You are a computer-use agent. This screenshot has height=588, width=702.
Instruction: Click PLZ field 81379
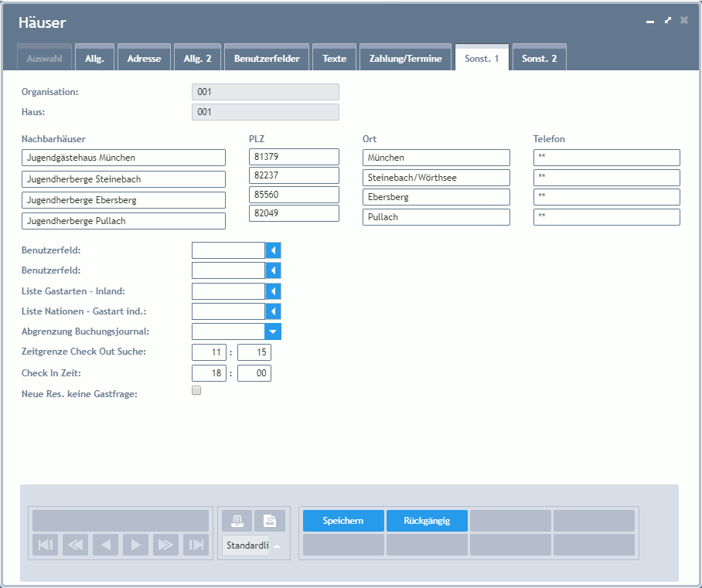click(294, 157)
